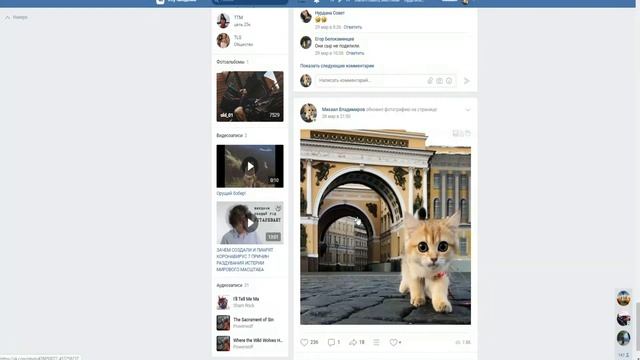Open the TLS community avatar
Screen dimensions: 640x360
point(223,41)
